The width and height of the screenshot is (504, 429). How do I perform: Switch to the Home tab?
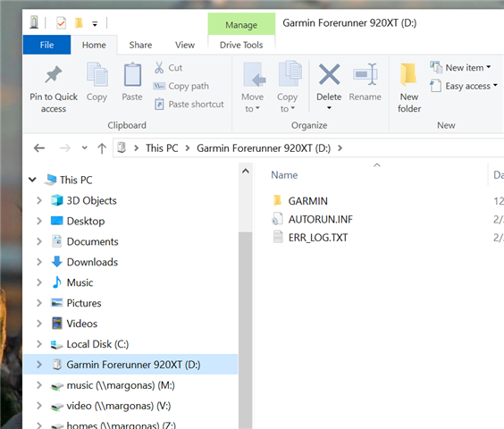94,45
